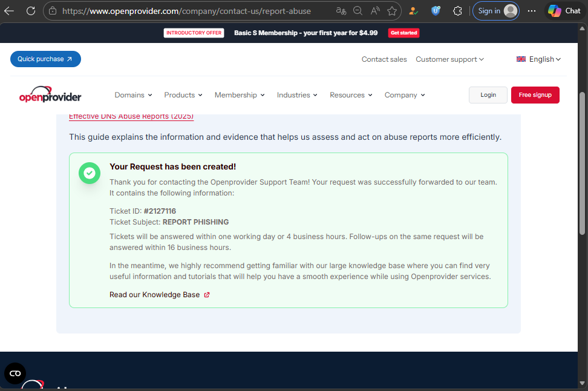The image size is (588, 391).
Task: Open the Contact sales link
Action: pyautogui.click(x=384, y=59)
